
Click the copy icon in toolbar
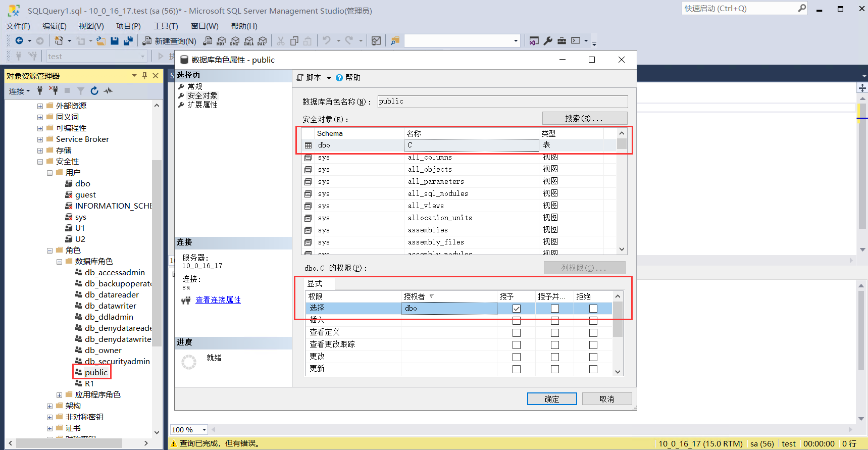(294, 41)
